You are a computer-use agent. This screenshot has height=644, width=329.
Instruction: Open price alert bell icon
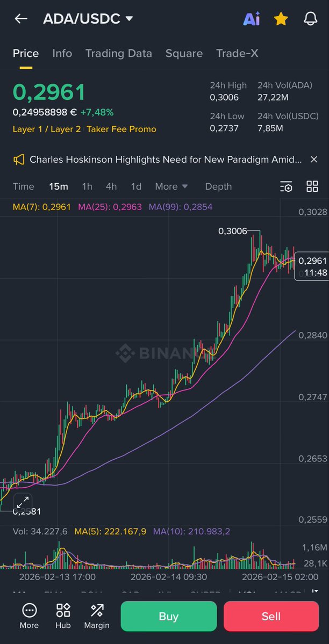[x=311, y=19]
